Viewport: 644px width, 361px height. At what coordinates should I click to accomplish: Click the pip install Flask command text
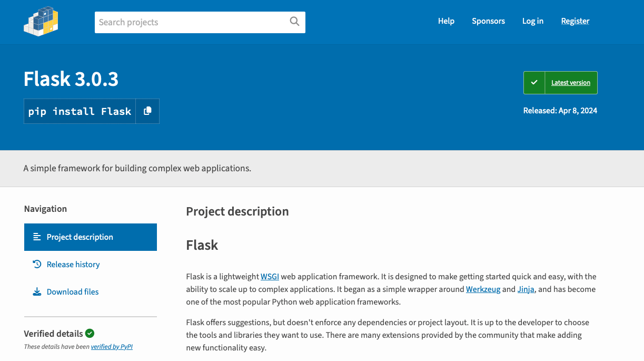[80, 111]
